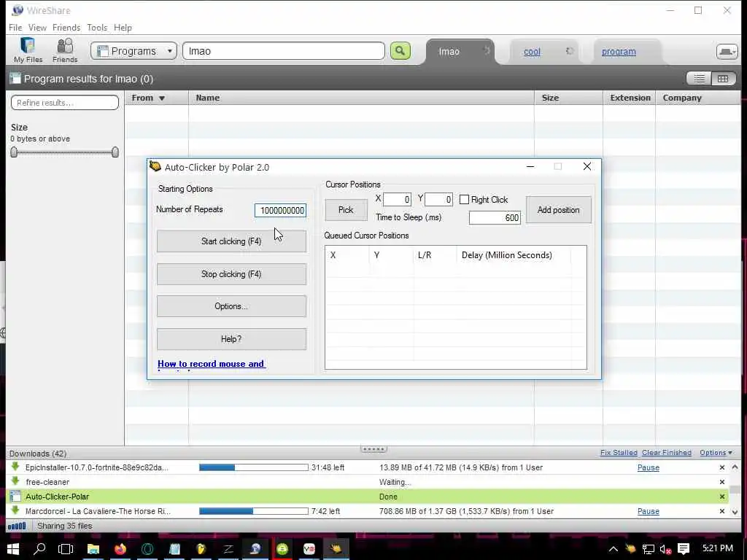Open My Files in WireShare toolbar
Viewport: 747px width, 560px height.
click(28, 50)
